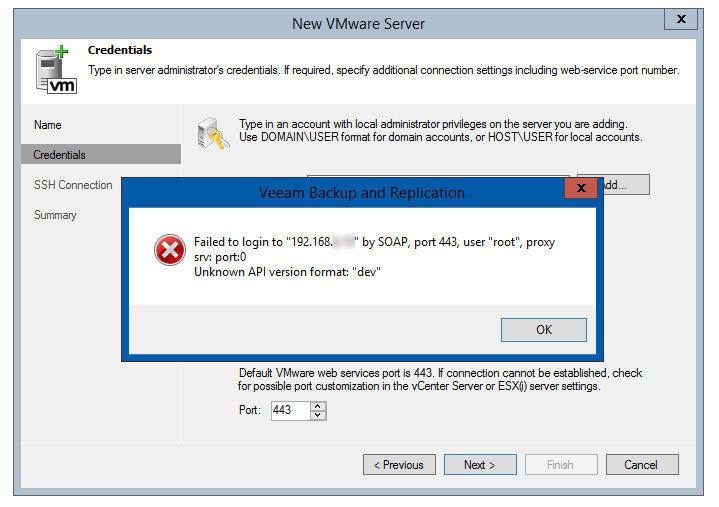Click the credentials dropdown field behind the dialog

[x=438, y=176]
